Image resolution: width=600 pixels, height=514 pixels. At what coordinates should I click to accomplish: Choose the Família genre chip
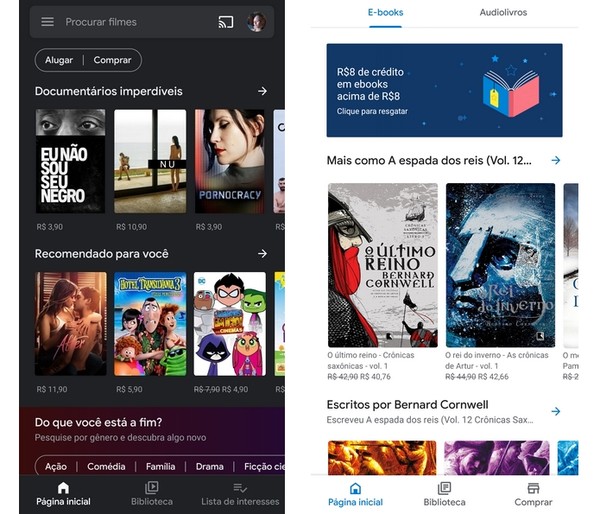[x=161, y=467]
